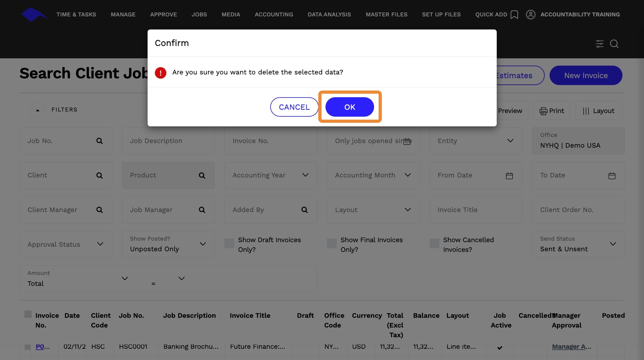Click the Invoice Title input field
The width and height of the screenshot is (644, 360).
tap(475, 210)
